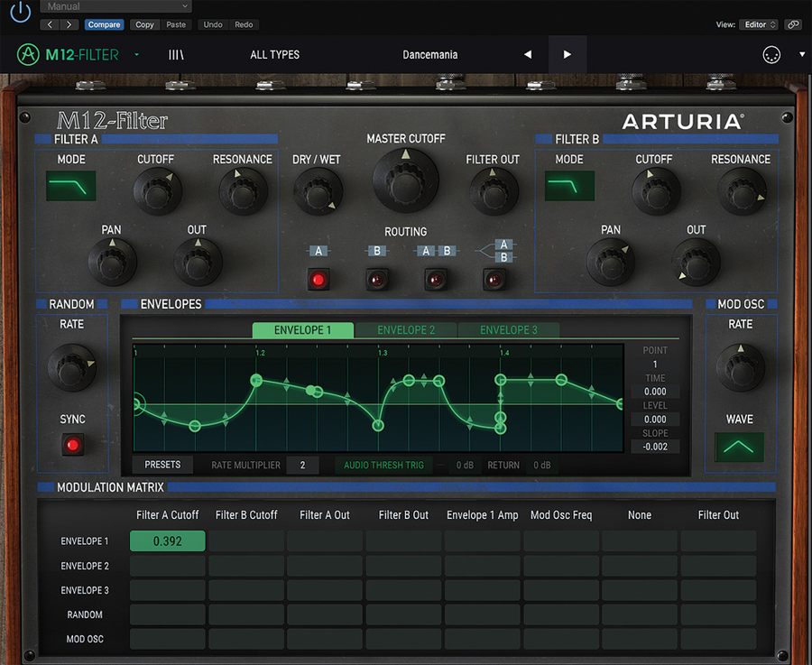Adjust the audio threshold 0 dB value
The height and width of the screenshot is (665, 812).
[x=465, y=465]
